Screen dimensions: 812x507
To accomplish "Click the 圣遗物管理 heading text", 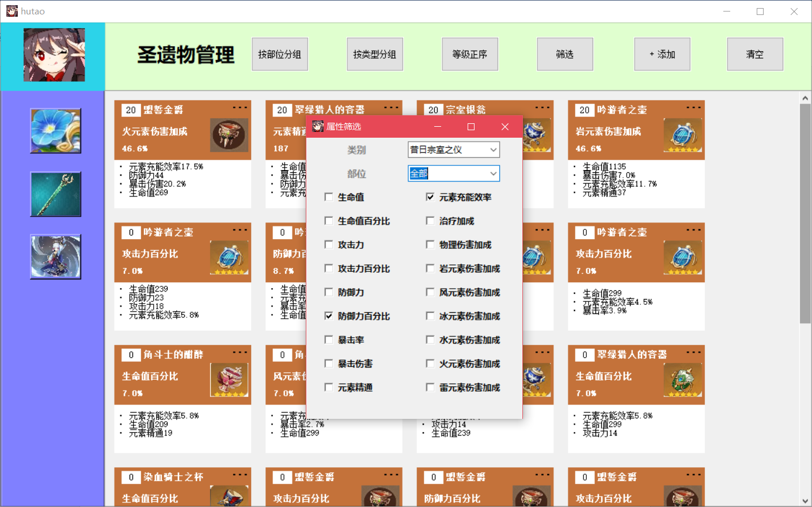I will (x=186, y=55).
